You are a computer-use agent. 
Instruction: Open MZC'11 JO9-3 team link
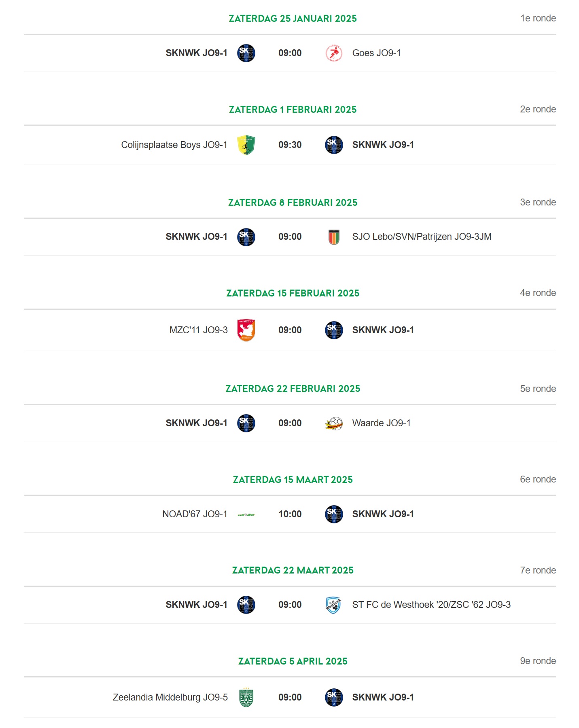pos(198,330)
